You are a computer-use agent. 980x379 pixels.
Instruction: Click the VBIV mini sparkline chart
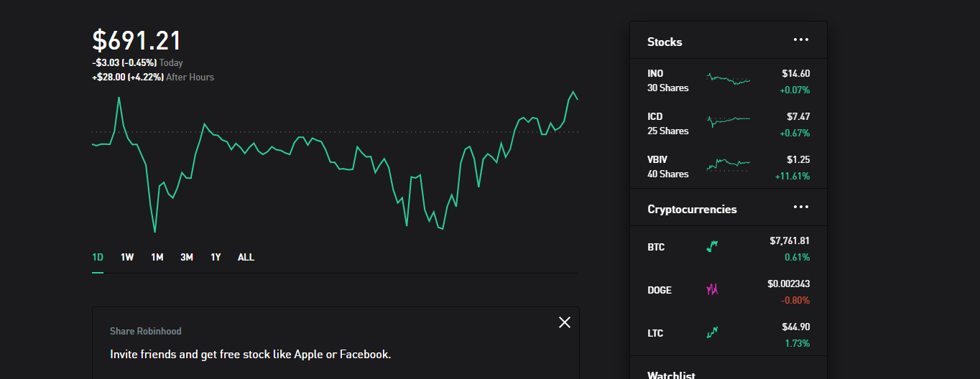728,164
